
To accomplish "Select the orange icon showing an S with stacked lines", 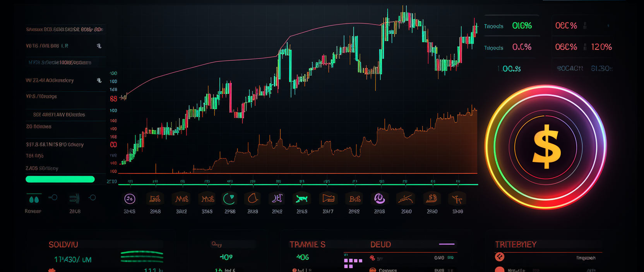I will [x=432, y=199].
